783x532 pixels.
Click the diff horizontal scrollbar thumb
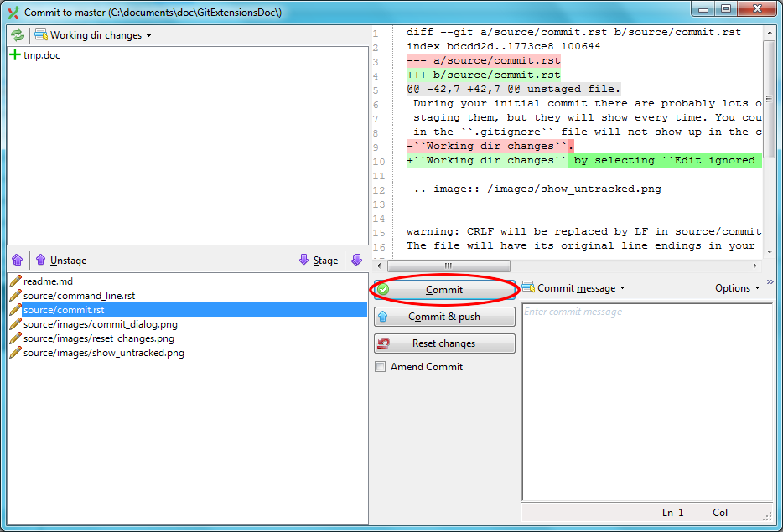(x=449, y=266)
